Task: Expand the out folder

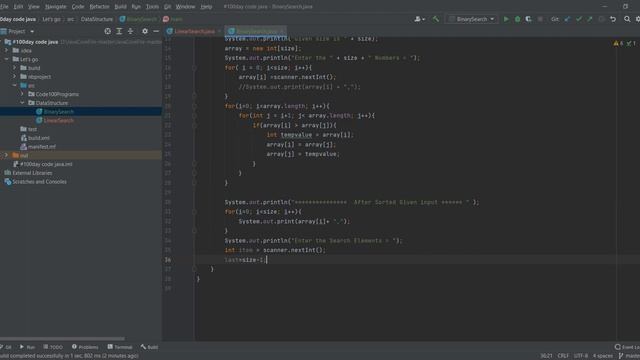Action: click(x=6, y=155)
